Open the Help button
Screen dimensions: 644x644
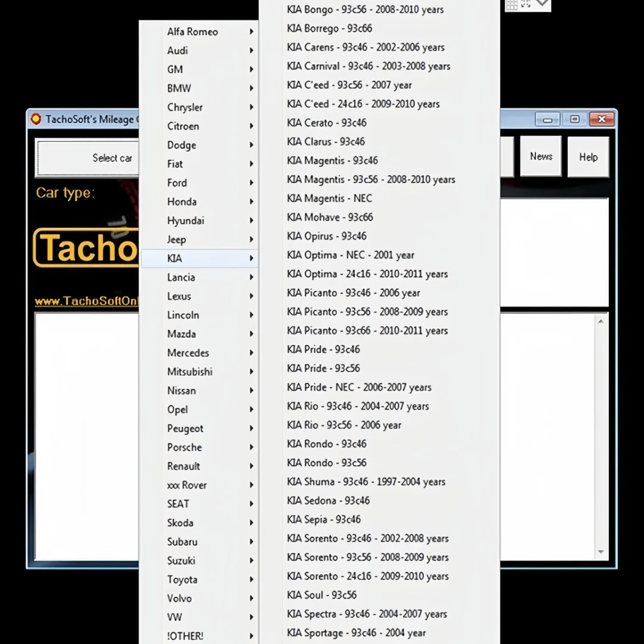click(588, 157)
